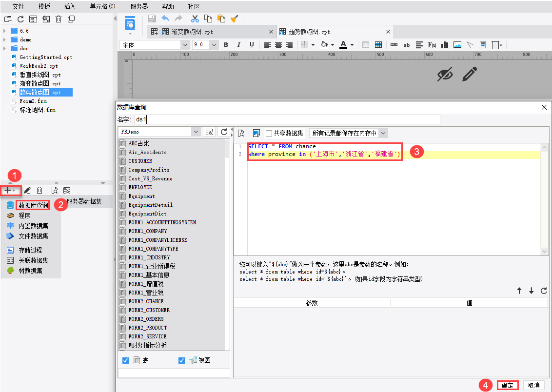
Task: Click the add dataset plus button
Action: [x=10, y=190]
